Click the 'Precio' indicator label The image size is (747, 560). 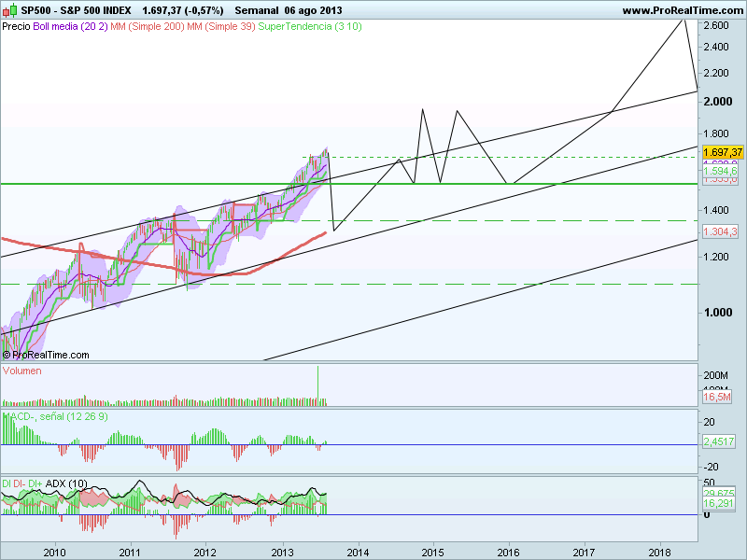[x=16, y=27]
